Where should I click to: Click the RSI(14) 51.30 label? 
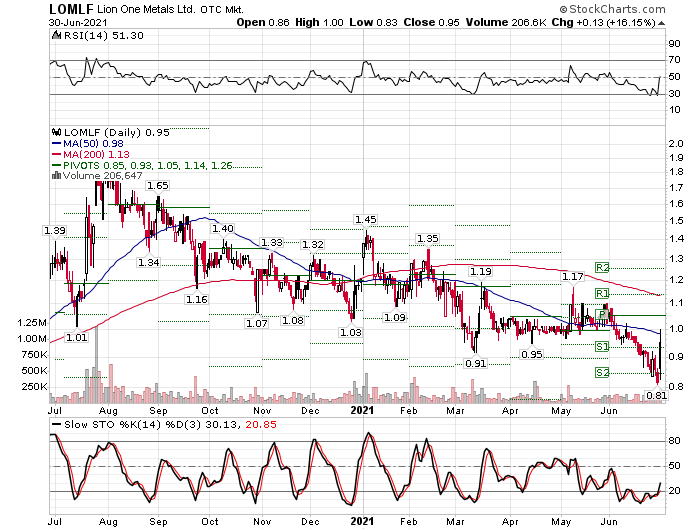[104, 36]
